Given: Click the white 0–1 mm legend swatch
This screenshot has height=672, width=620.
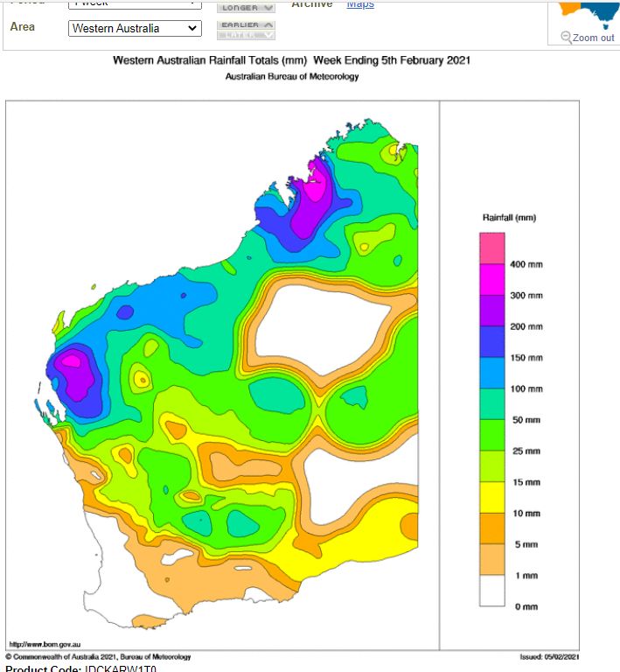Looking at the screenshot, I should click(492, 591).
